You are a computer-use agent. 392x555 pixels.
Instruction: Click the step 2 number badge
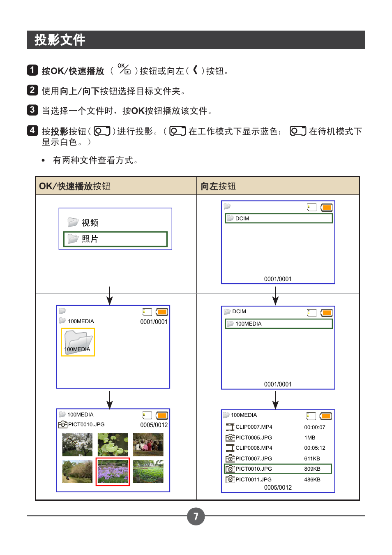[32, 90]
